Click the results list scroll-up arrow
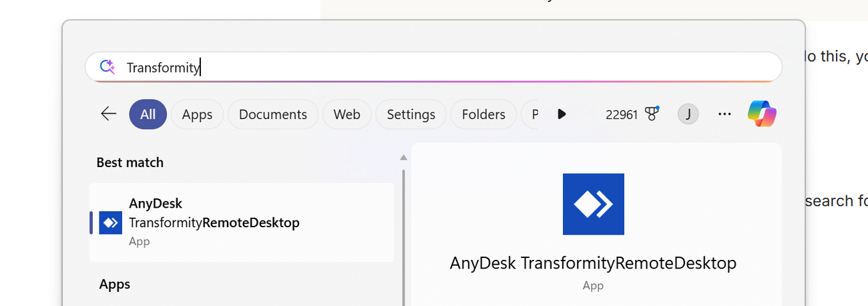The width and height of the screenshot is (868, 306). point(403,158)
